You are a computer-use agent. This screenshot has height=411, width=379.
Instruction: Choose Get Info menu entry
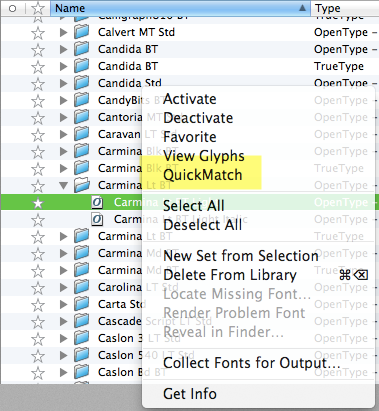click(x=190, y=394)
